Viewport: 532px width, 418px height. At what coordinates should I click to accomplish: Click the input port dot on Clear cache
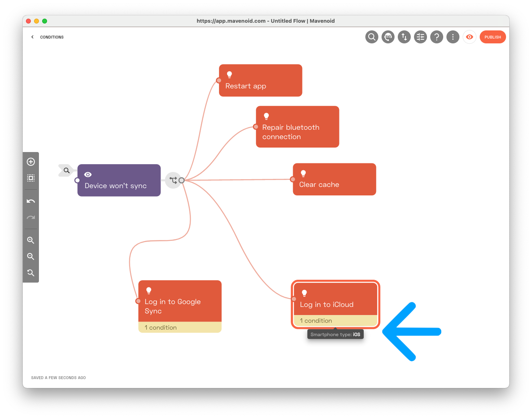pyautogui.click(x=293, y=179)
